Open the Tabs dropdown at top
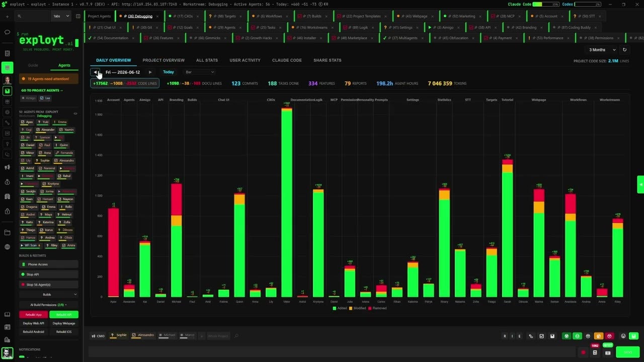This screenshot has width=644, height=362. [61, 16]
